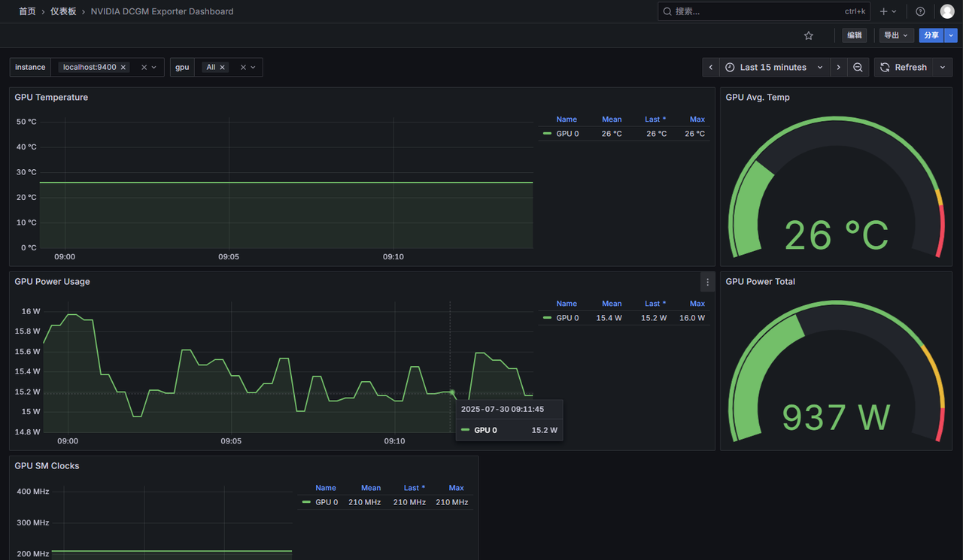963x560 pixels.
Task: Open the help question mark icon
Action: point(920,11)
